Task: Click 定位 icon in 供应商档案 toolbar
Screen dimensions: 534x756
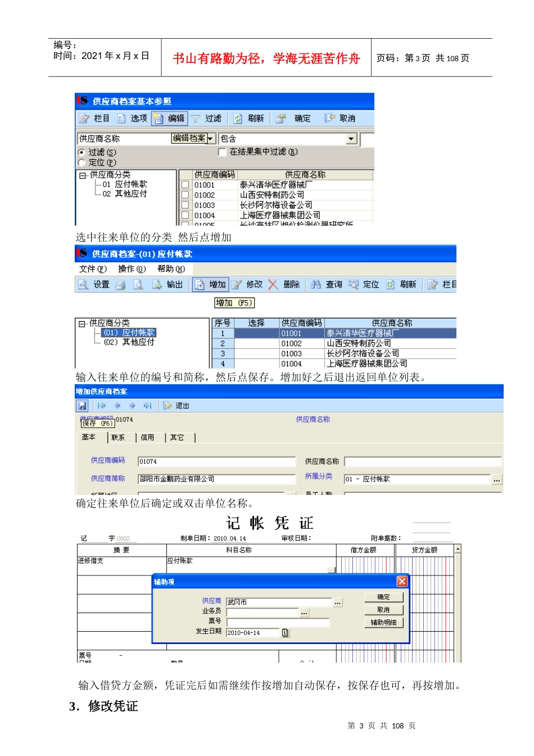Action: (353, 285)
